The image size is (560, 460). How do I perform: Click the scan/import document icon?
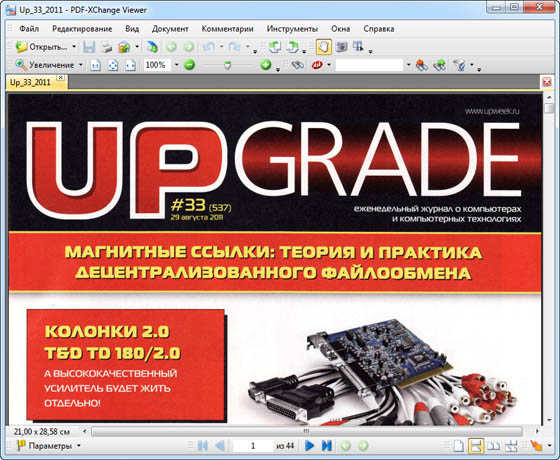[x=152, y=47]
